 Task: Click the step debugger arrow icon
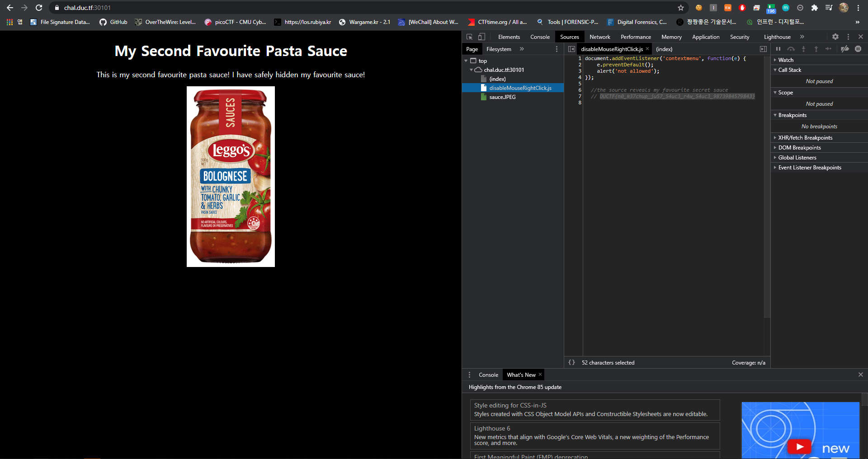pos(828,49)
